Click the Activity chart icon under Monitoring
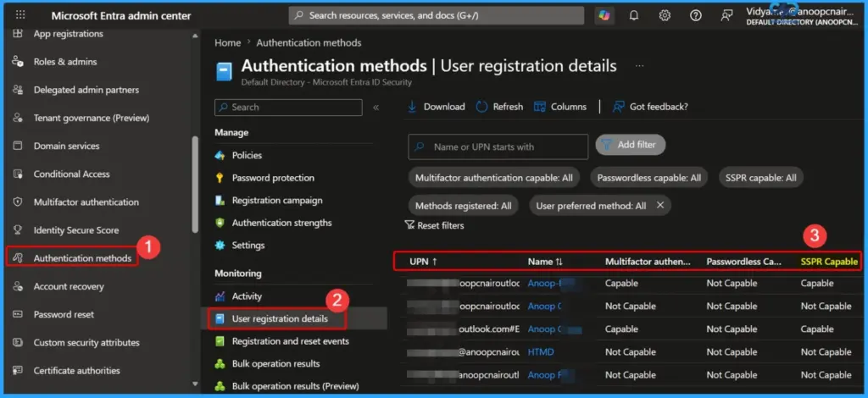This screenshot has height=398, width=868. pyautogui.click(x=220, y=296)
